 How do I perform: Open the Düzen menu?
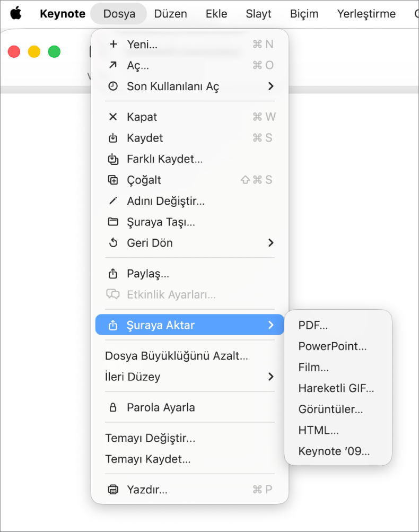pyautogui.click(x=171, y=14)
